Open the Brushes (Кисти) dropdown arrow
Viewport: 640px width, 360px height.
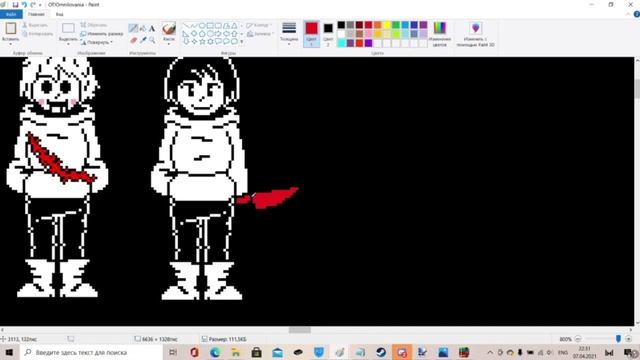coord(169,44)
